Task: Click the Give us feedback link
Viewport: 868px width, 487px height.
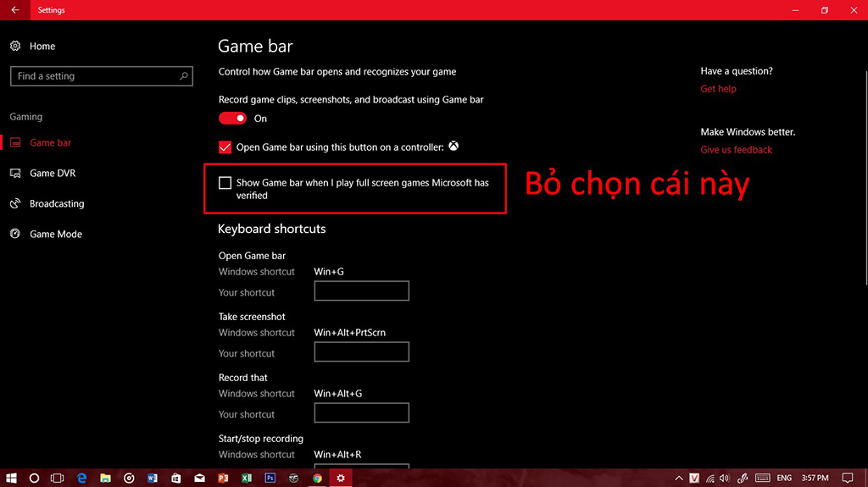Action: 736,150
